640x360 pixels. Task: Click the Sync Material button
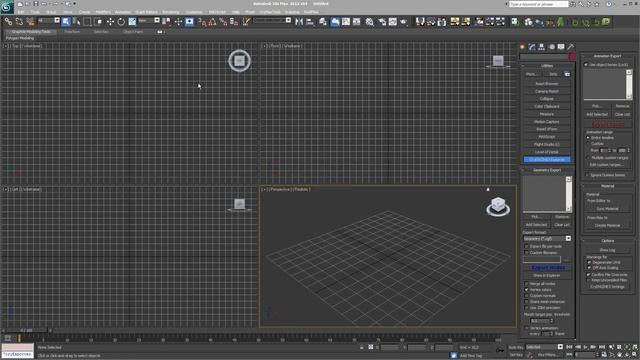coord(607,209)
